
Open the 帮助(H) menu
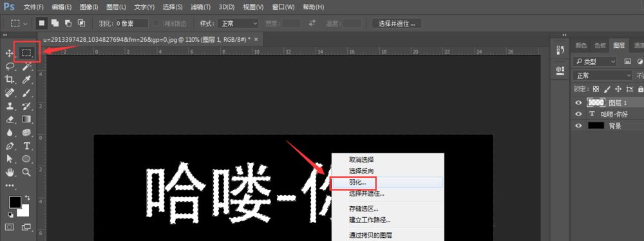pos(314,7)
